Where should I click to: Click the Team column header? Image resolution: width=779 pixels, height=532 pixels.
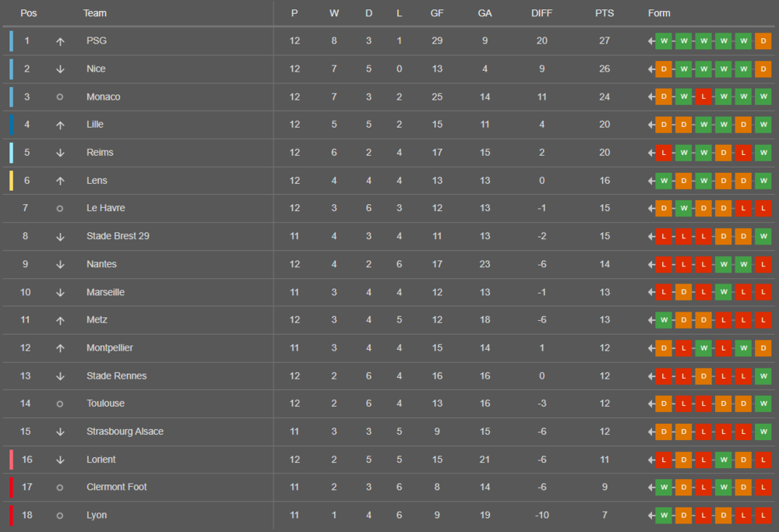pos(94,13)
